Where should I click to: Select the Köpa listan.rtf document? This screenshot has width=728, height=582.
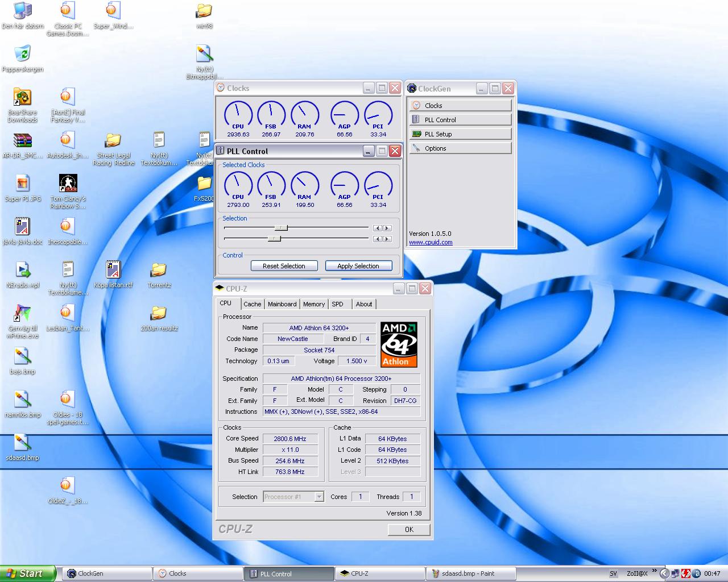113,275
